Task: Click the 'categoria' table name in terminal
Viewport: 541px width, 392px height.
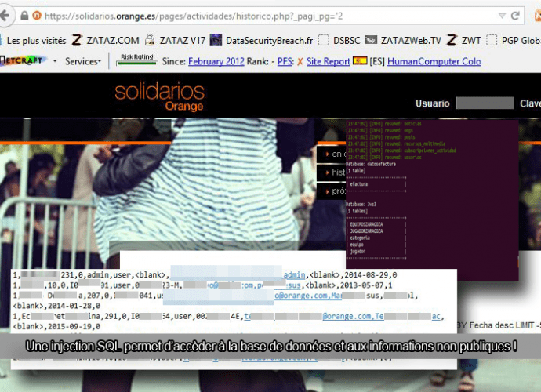Action: coord(360,238)
